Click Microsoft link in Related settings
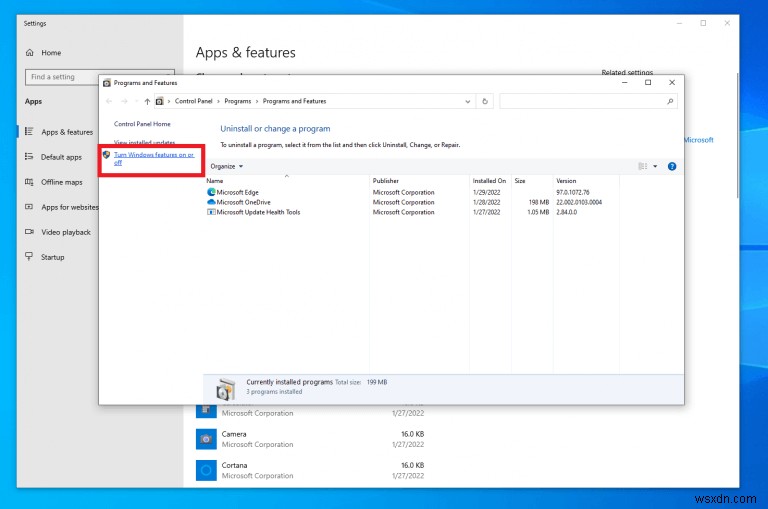768x509 pixels. (699, 140)
